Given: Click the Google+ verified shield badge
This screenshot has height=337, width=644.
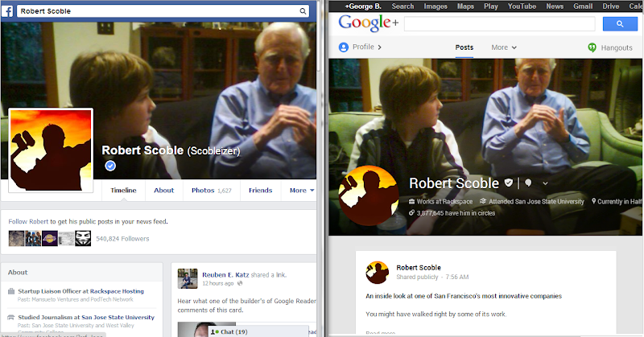Looking at the screenshot, I should point(509,183).
